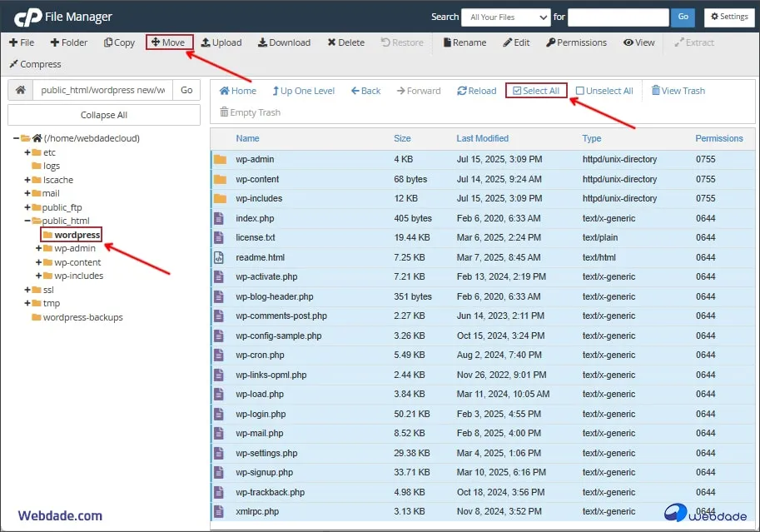Screen dimensions: 760x532
Task: Click the home icon beside path field
Action: coord(21,90)
